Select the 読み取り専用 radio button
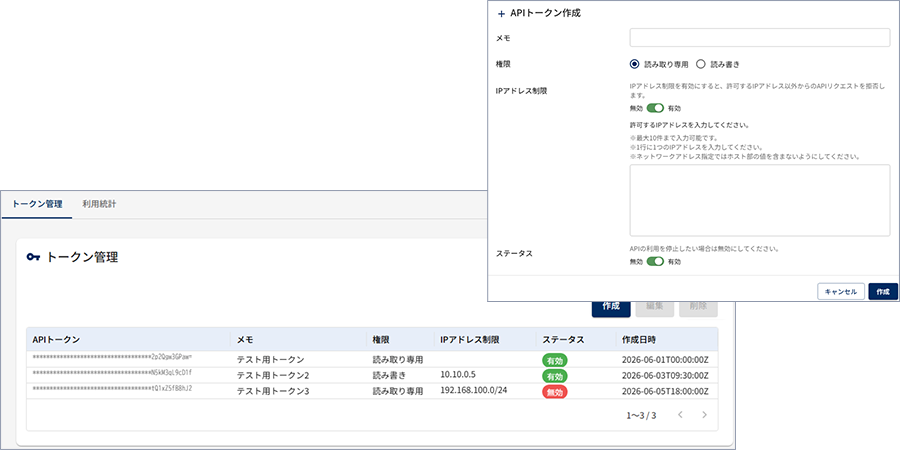This screenshot has width=900, height=450. tap(634, 64)
